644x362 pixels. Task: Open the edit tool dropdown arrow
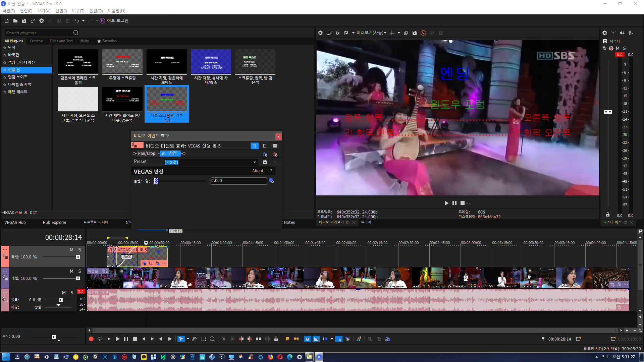click(x=188, y=339)
